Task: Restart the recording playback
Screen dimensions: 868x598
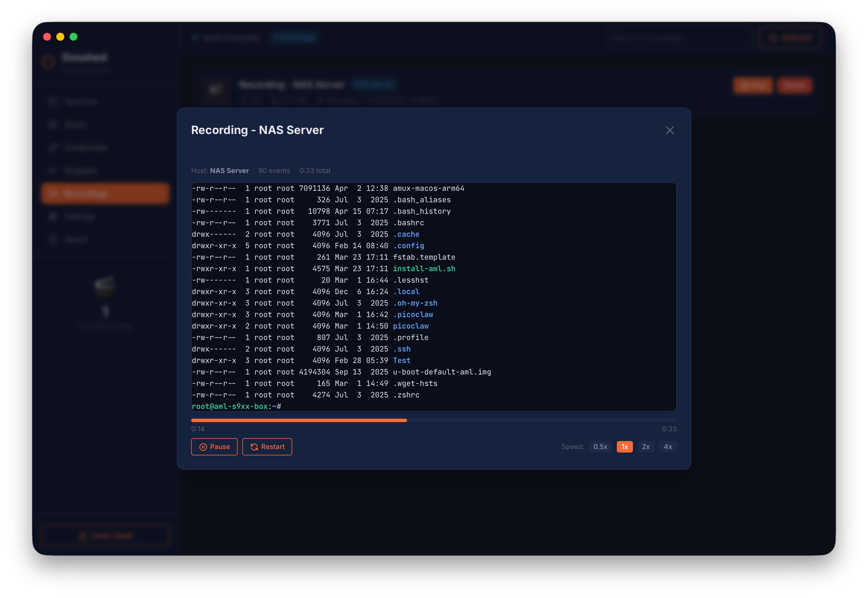Action: 267,446
